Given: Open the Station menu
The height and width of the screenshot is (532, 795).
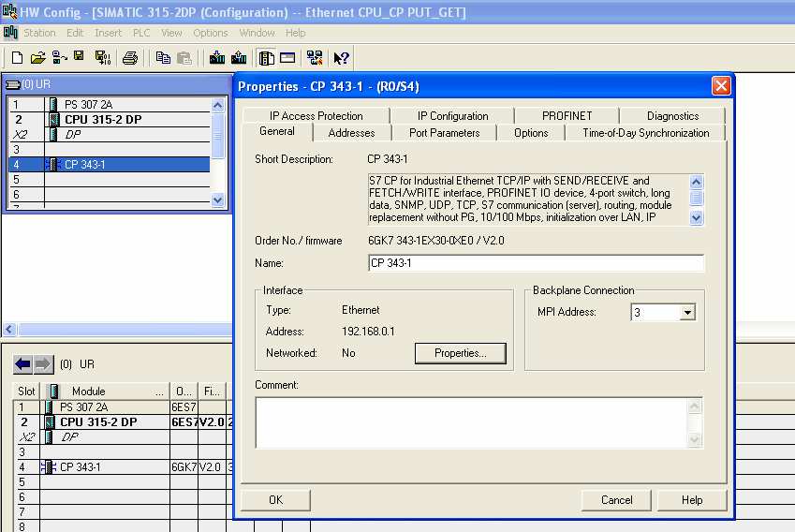Looking at the screenshot, I should [x=39, y=33].
